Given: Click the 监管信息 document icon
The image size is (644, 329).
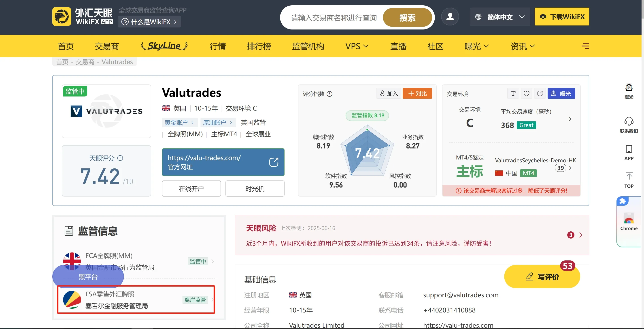Looking at the screenshot, I should coord(69,231).
